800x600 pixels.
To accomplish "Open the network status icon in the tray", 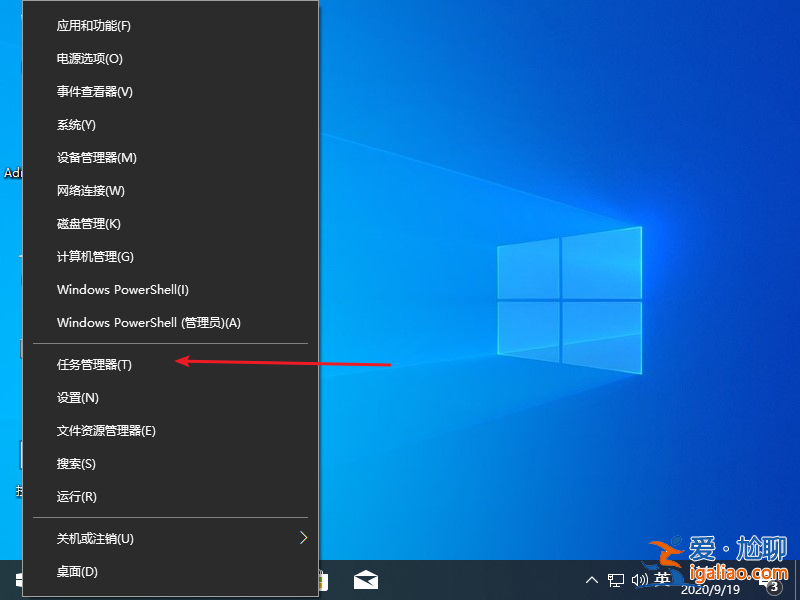I will (x=619, y=580).
